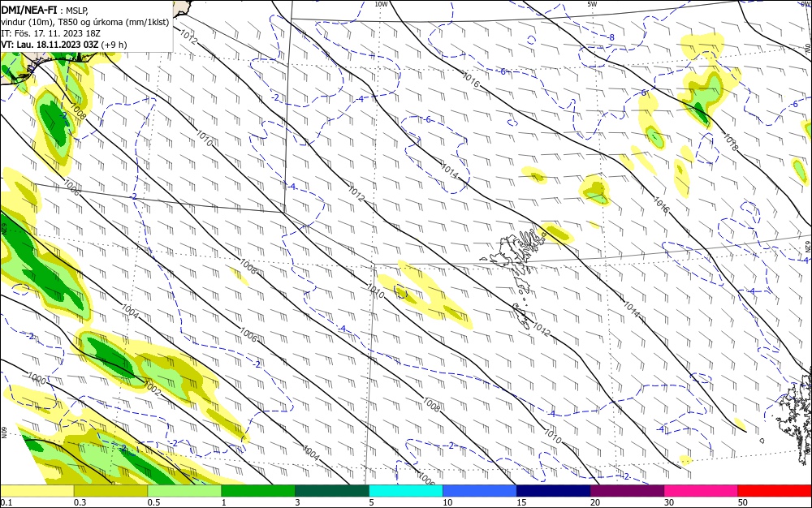Click the purple 20–30 legend swatch
812x508 pixels.
pos(627,491)
